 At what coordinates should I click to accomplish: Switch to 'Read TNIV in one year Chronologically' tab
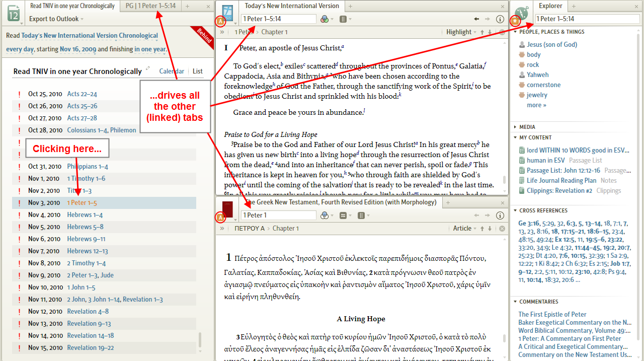point(72,6)
